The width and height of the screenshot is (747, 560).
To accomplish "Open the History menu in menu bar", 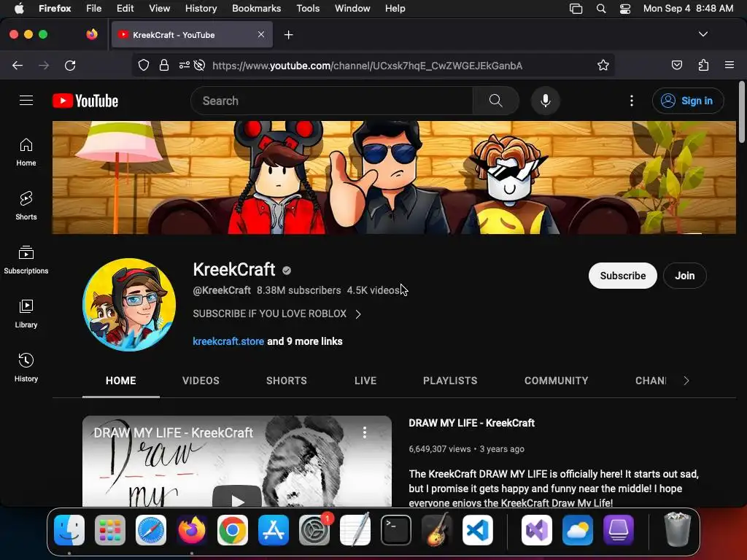I will (201, 9).
